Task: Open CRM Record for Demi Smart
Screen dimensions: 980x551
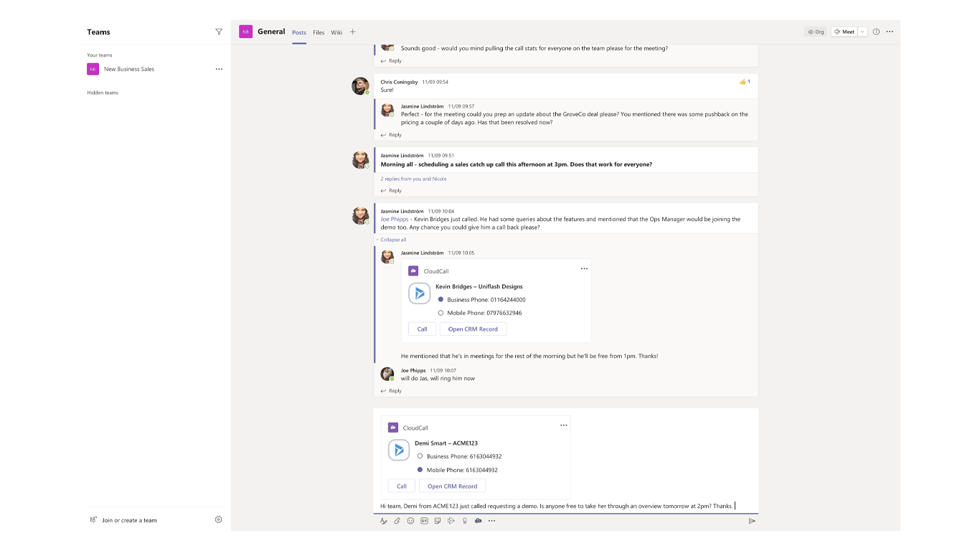Action: (453, 486)
